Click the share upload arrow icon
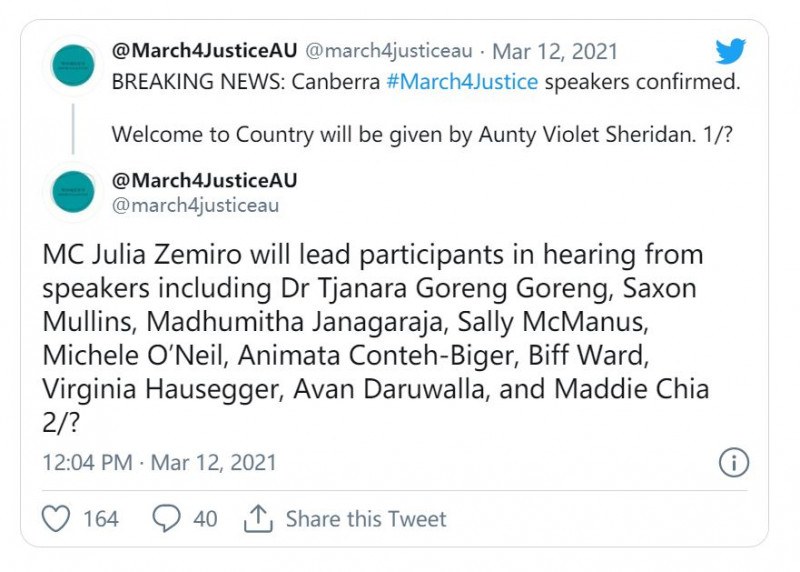The image size is (800, 572). [258, 518]
